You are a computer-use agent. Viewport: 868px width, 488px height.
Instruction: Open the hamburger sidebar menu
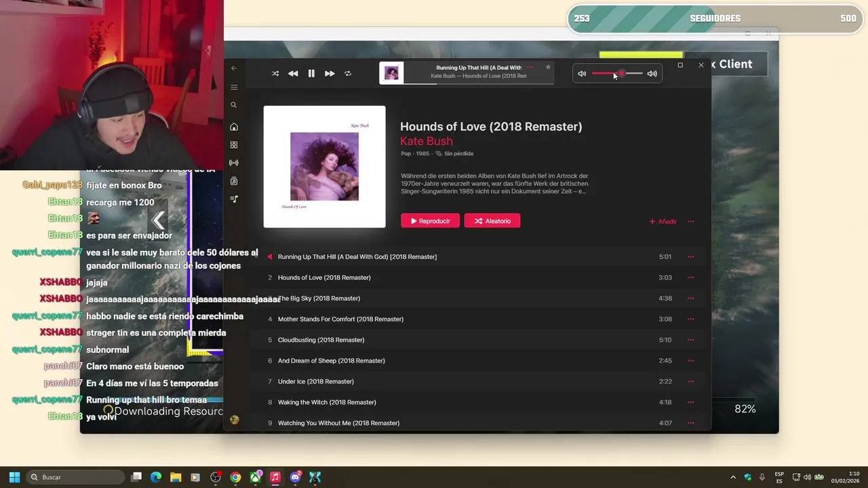tap(234, 87)
